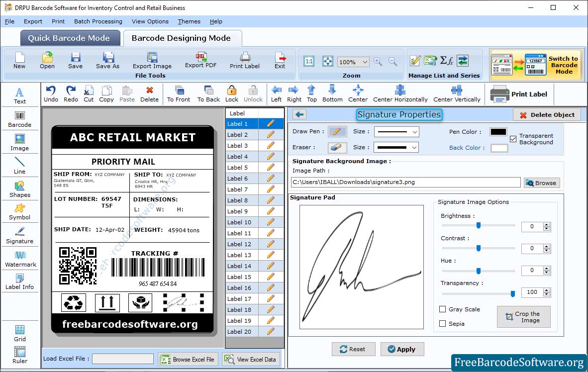This screenshot has width=588, height=372.
Task: Select the Draw Pen tool button
Action: (x=337, y=132)
